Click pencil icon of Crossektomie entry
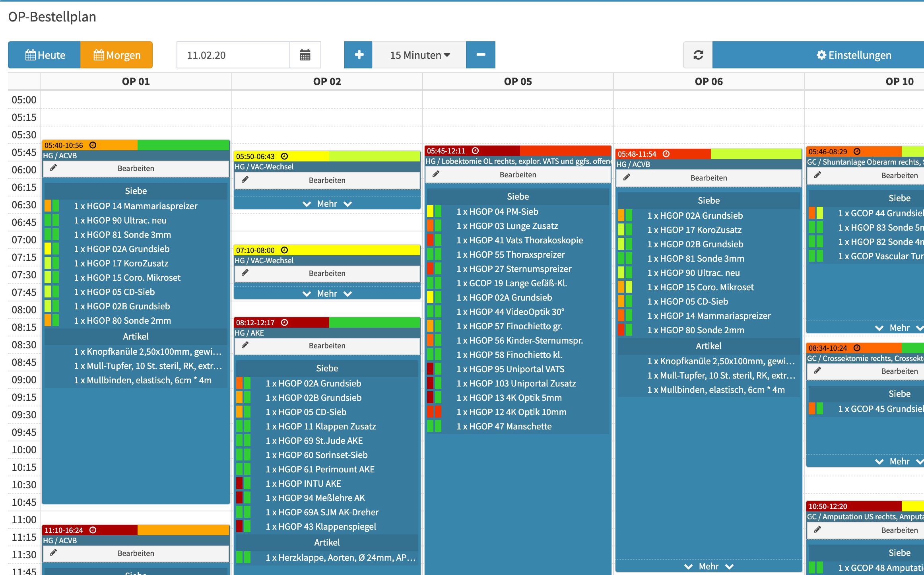This screenshot has height=575, width=924. click(x=817, y=371)
